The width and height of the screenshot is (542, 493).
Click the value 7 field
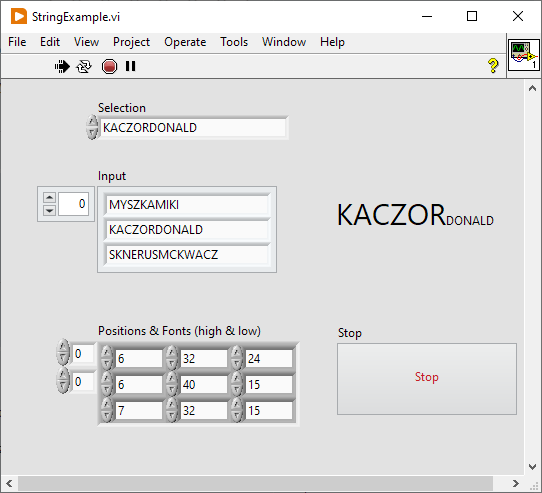[x=139, y=410]
